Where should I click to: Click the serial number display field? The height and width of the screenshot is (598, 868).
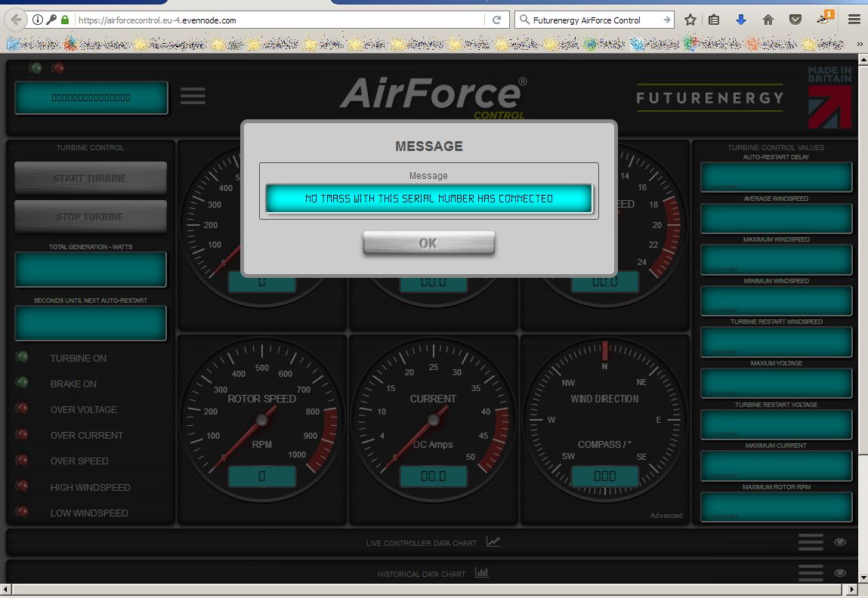pyautogui.click(x=91, y=98)
